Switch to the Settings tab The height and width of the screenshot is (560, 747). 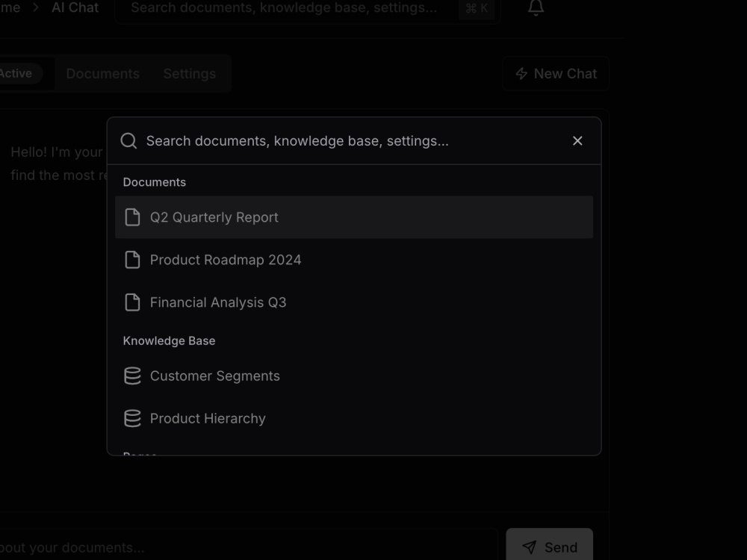click(x=190, y=73)
